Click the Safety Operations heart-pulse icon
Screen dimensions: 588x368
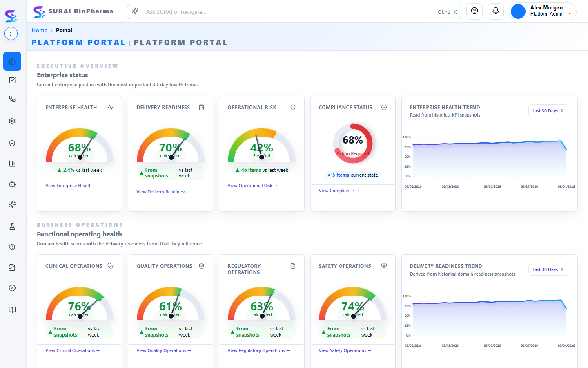pos(384,266)
